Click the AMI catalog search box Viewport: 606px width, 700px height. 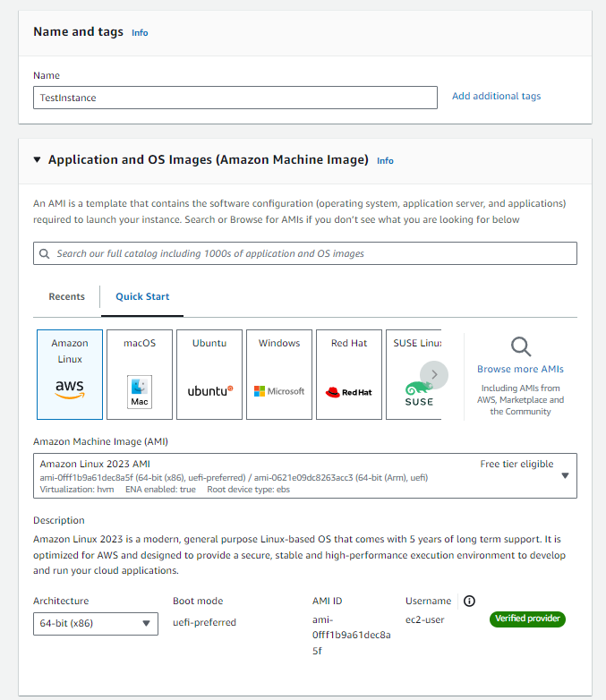coord(304,253)
